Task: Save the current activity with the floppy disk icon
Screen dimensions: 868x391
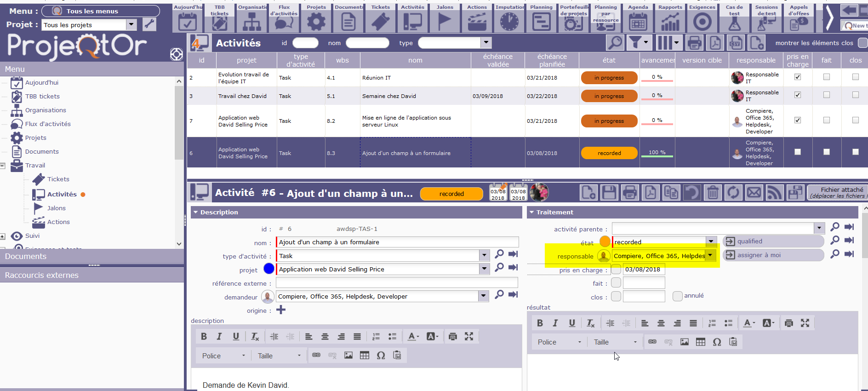Action: [609, 192]
